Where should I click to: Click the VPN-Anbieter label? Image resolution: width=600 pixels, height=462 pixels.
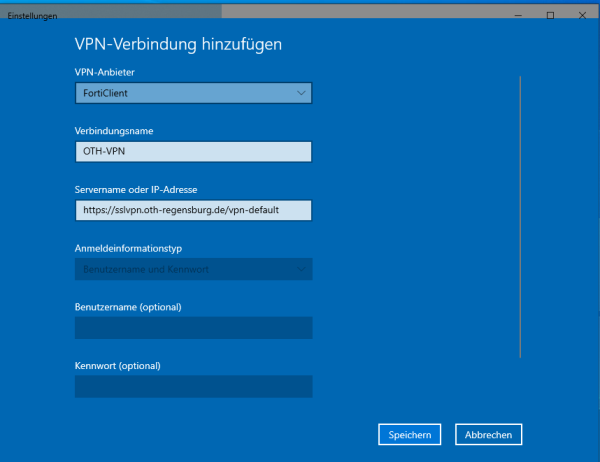pyautogui.click(x=104, y=72)
